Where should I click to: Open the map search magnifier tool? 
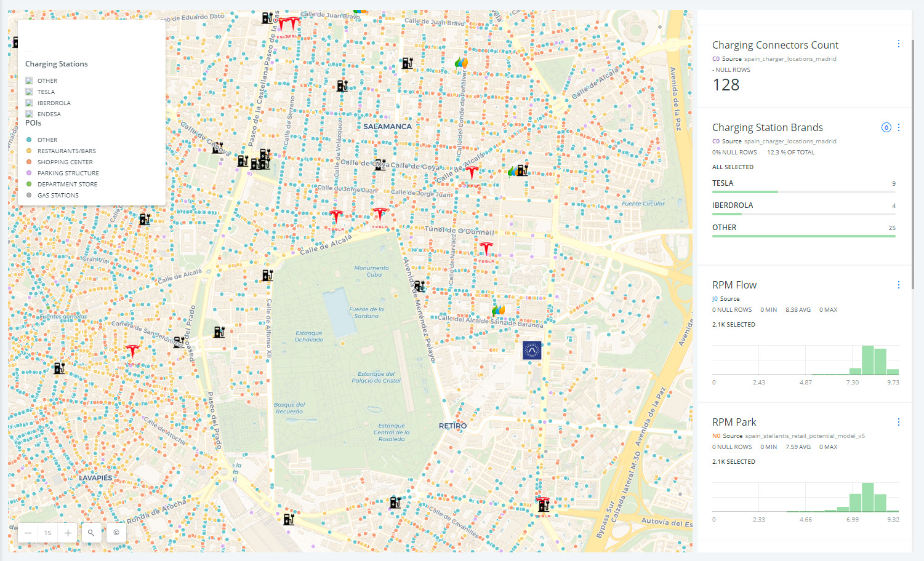click(x=91, y=533)
